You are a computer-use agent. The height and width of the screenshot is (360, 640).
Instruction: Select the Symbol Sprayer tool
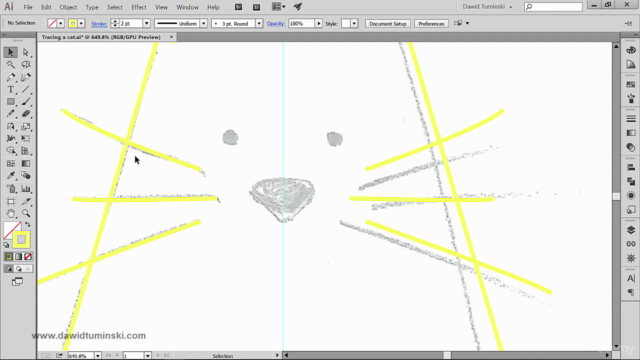(x=11, y=189)
